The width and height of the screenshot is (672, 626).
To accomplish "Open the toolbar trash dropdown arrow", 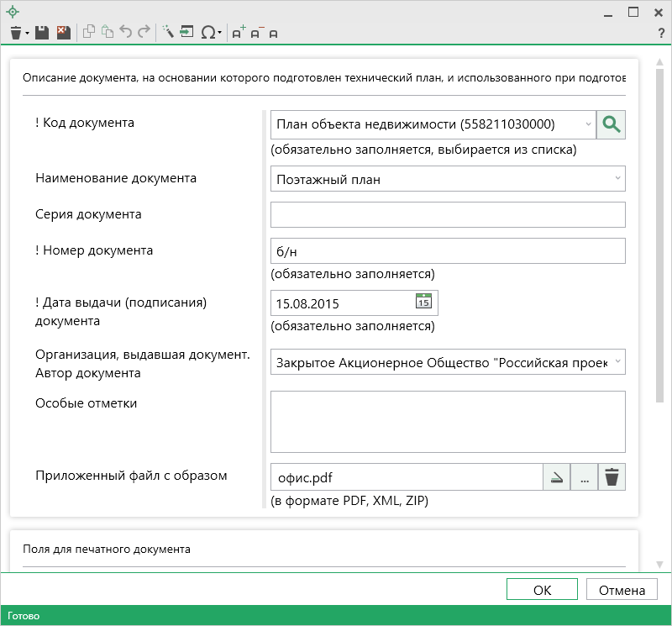I will (27, 34).
